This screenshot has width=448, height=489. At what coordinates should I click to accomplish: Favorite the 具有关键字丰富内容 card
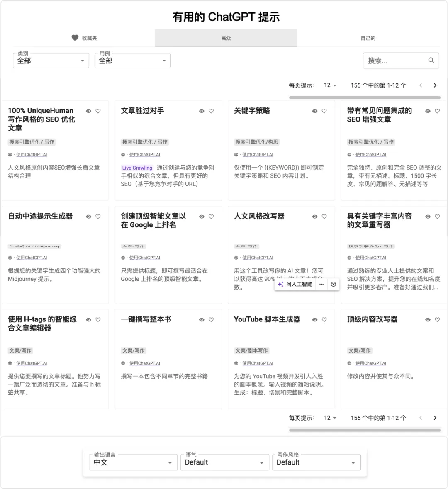point(437,217)
